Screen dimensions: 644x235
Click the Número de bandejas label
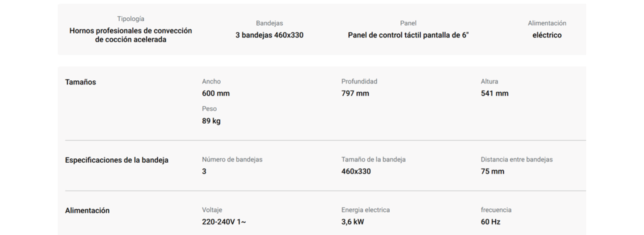tap(232, 159)
